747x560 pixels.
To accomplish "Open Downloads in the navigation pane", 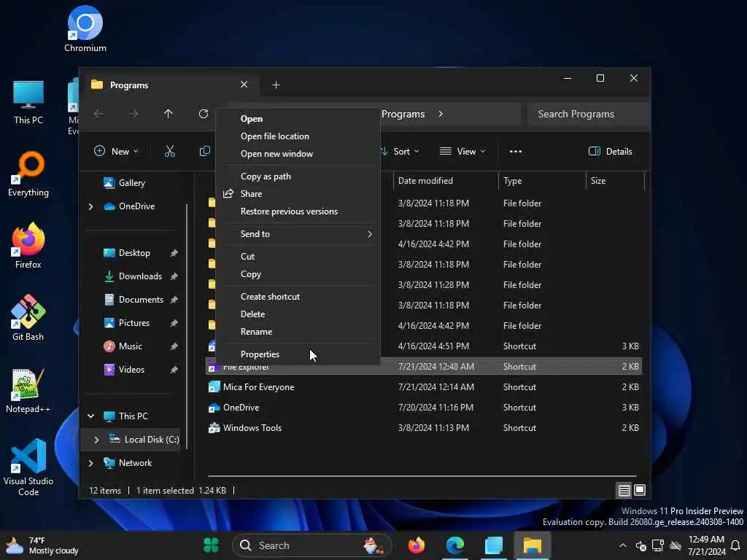I will [133, 276].
